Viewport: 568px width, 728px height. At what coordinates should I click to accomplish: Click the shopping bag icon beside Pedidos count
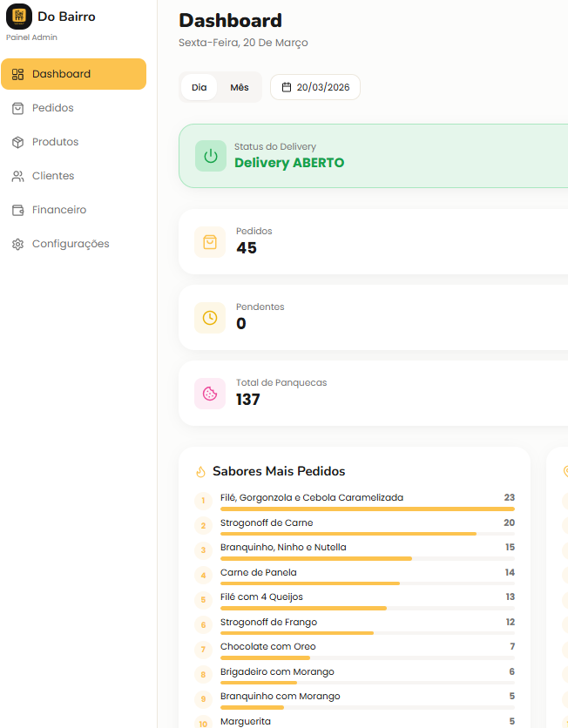click(x=210, y=242)
